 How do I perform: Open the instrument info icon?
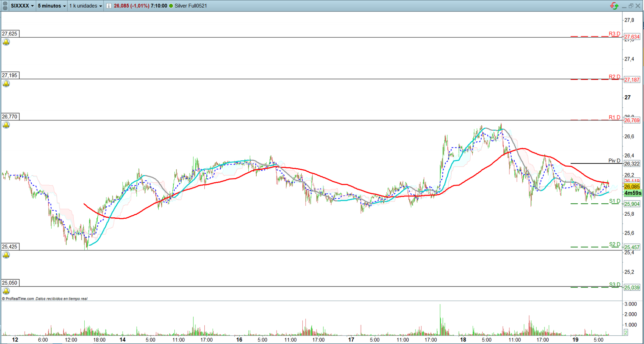coord(109,6)
